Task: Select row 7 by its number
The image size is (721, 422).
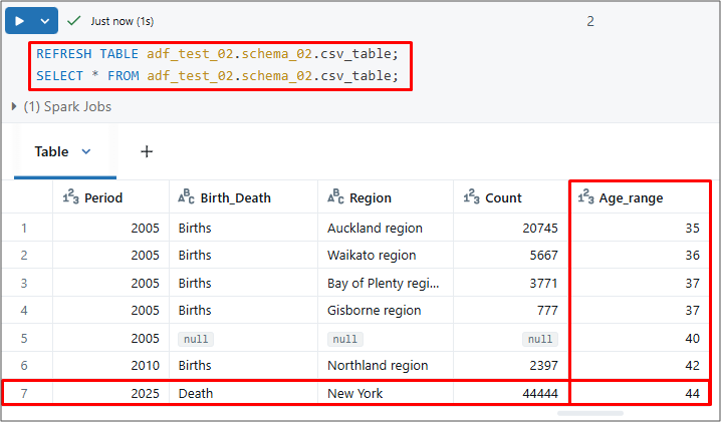Action: coord(26,394)
